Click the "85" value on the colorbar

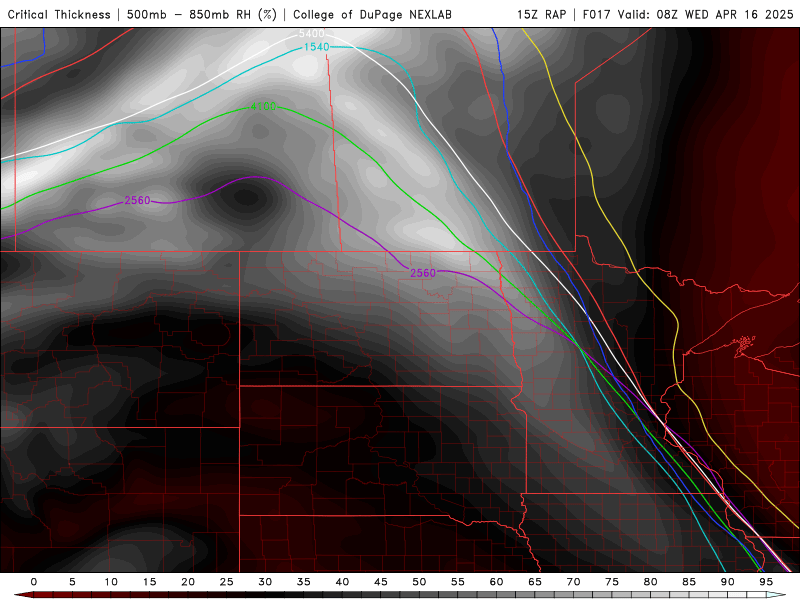689,582
